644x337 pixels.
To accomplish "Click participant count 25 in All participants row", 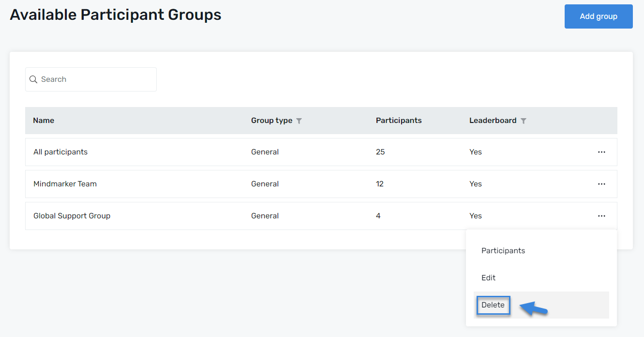I will [380, 152].
